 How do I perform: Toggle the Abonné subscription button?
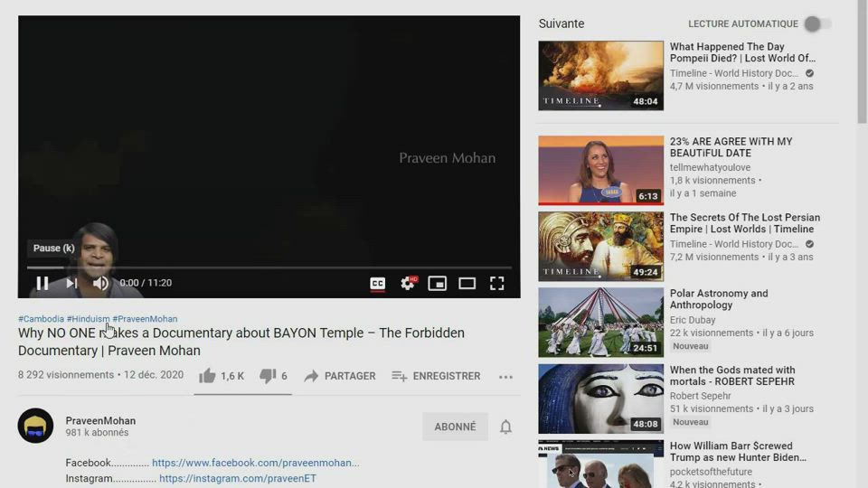[455, 427]
